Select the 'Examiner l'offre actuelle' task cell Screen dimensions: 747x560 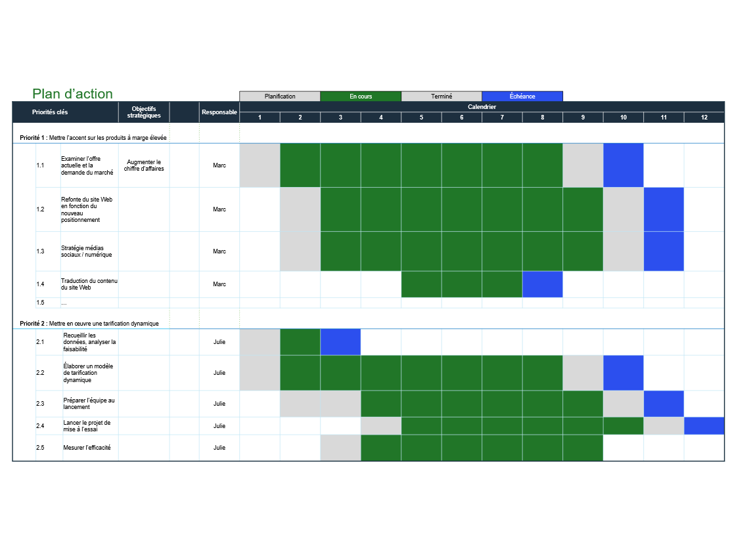tap(89, 165)
